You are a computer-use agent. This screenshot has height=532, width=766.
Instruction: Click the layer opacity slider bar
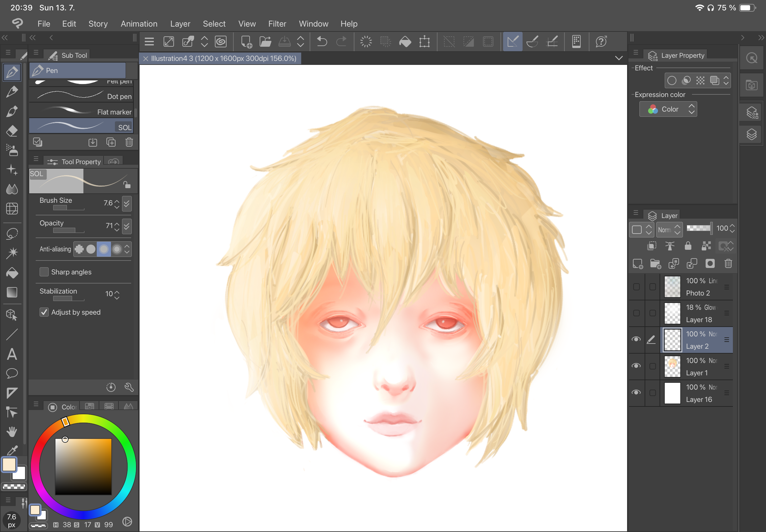(699, 228)
